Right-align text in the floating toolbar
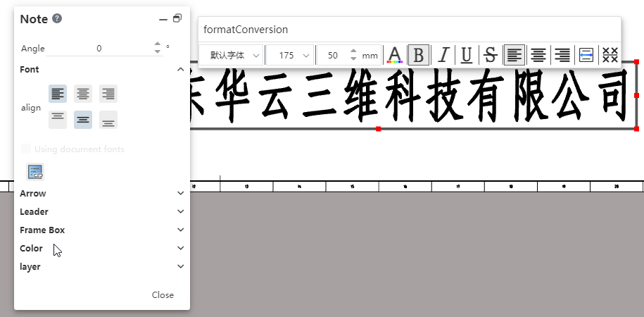Viewport: 644px width, 317px height. pos(562,55)
